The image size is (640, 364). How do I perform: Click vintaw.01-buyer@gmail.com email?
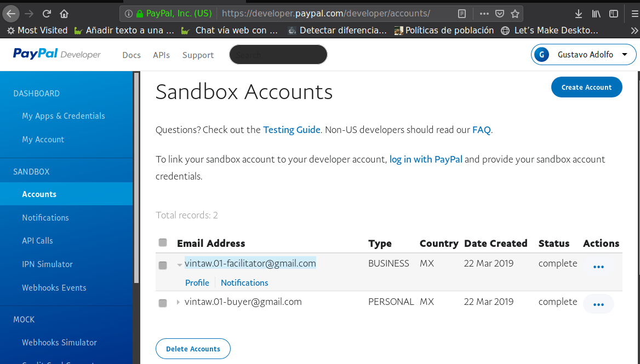coord(243,302)
